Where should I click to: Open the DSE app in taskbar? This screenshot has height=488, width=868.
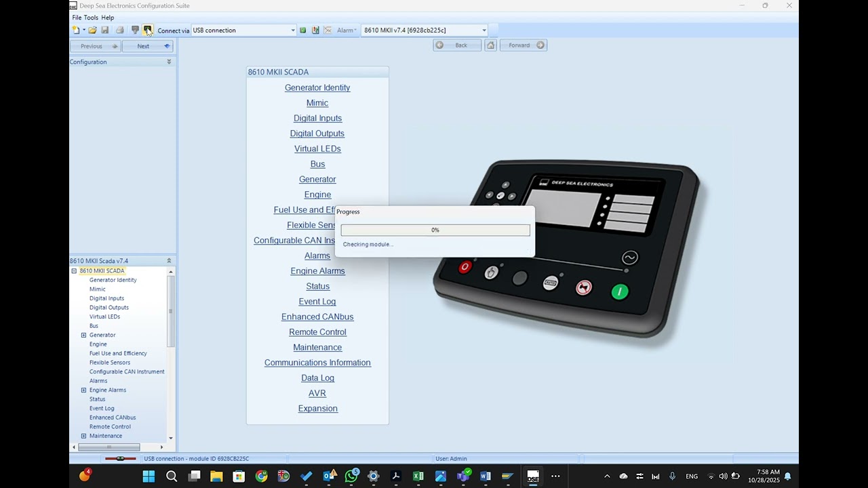pyautogui.click(x=533, y=476)
